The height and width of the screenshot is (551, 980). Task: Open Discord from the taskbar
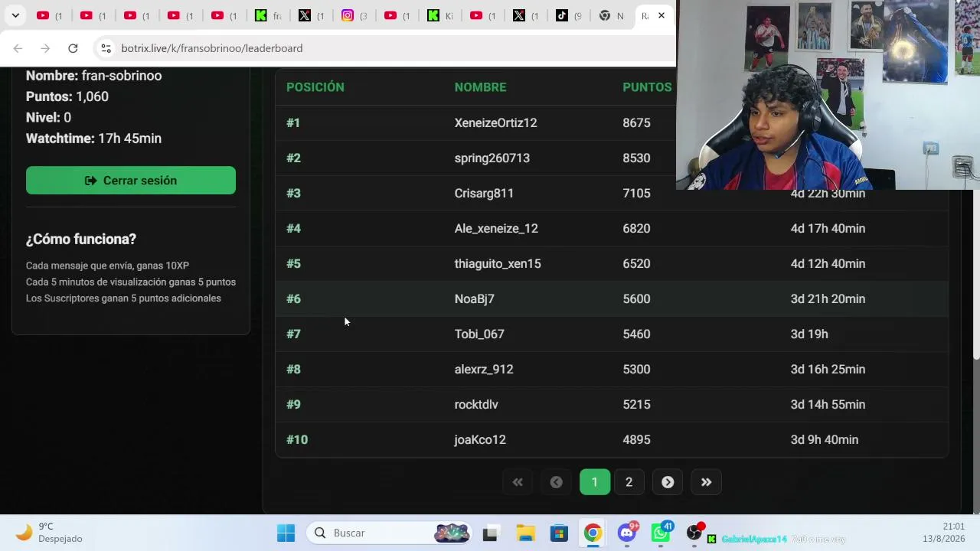coord(627,533)
